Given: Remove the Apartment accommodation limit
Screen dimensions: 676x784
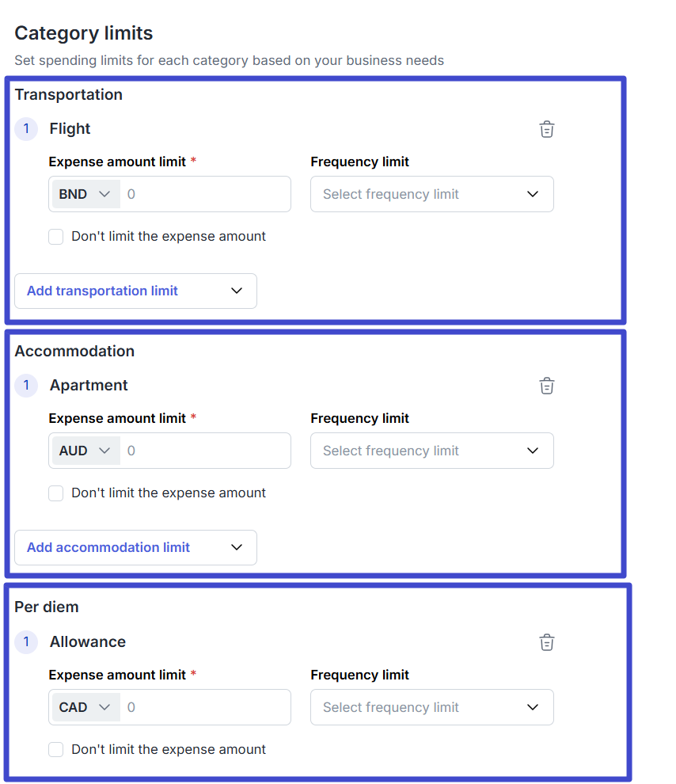Looking at the screenshot, I should tap(546, 386).
